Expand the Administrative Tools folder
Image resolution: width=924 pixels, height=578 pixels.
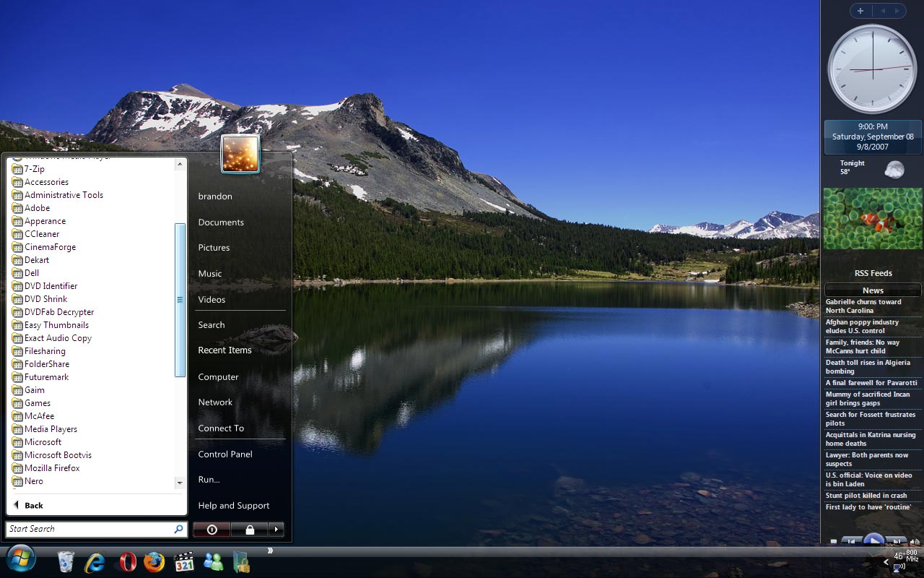tap(58, 195)
